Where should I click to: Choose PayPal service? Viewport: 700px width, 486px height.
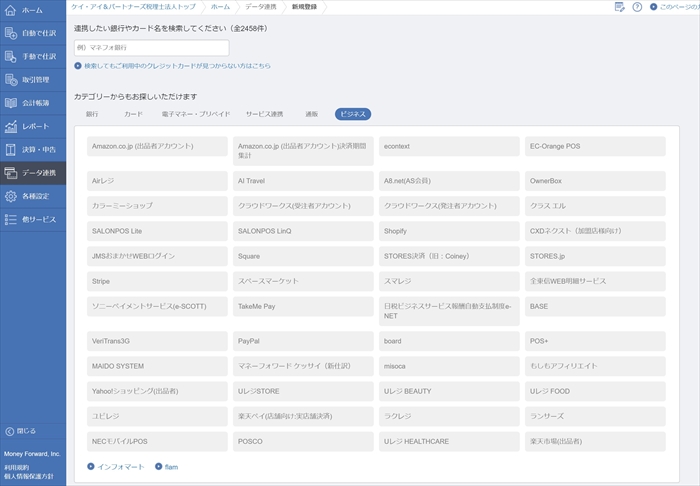coord(303,341)
